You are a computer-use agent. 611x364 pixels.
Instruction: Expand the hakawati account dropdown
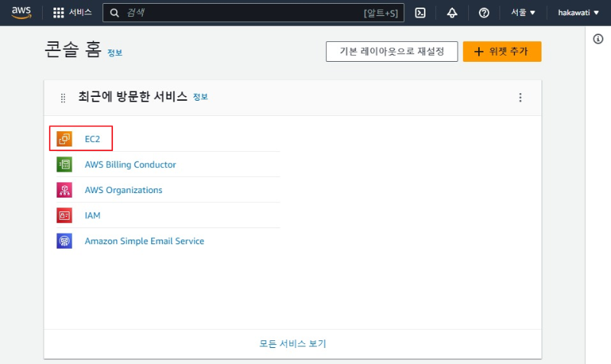coord(578,13)
